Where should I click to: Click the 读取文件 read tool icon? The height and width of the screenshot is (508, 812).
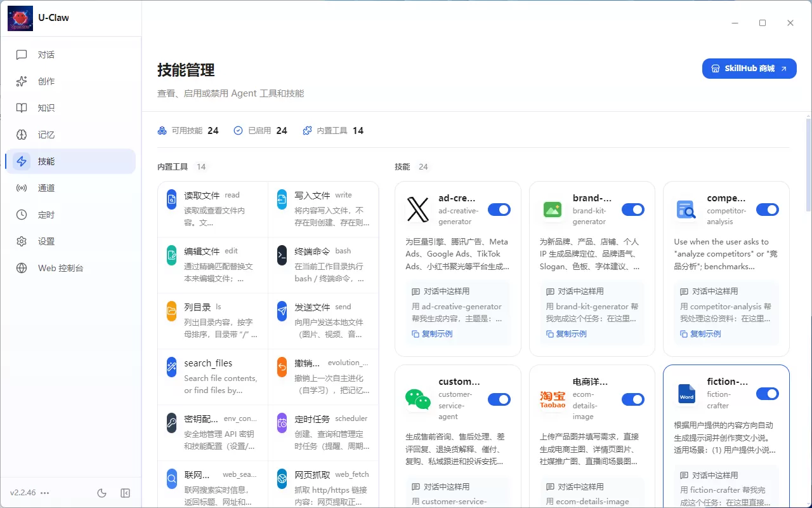pyautogui.click(x=172, y=199)
